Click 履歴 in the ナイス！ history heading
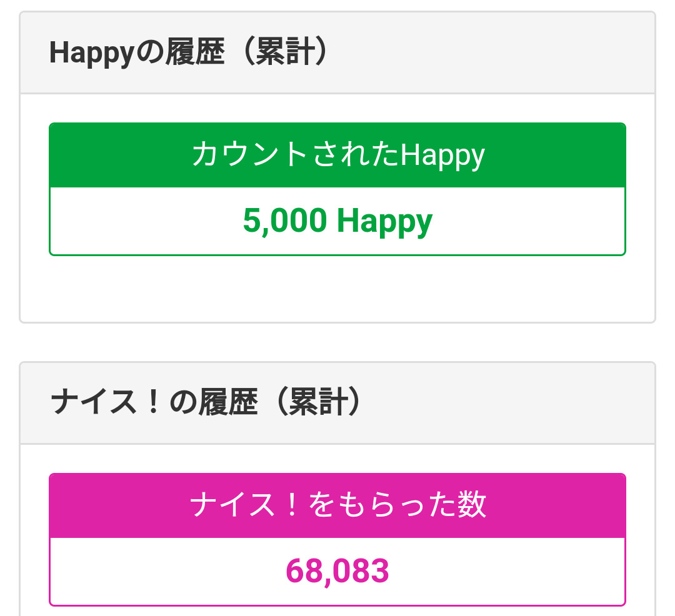Image resolution: width=675 pixels, height=616 pixels. coord(228,404)
